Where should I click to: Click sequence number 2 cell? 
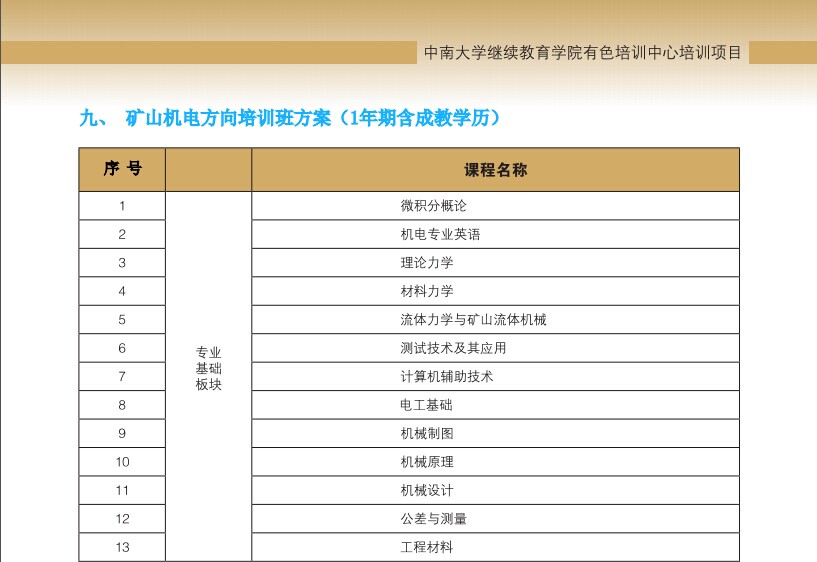click(122, 234)
